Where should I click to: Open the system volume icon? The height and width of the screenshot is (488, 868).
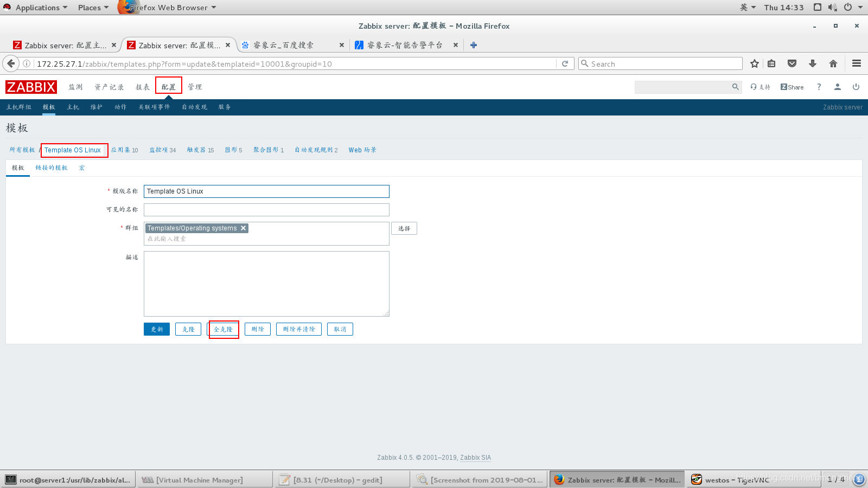[x=833, y=7]
